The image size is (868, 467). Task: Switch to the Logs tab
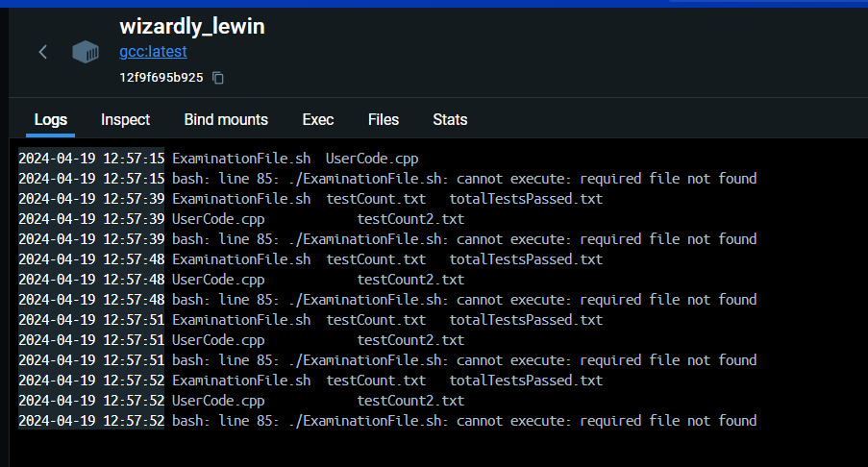(51, 120)
